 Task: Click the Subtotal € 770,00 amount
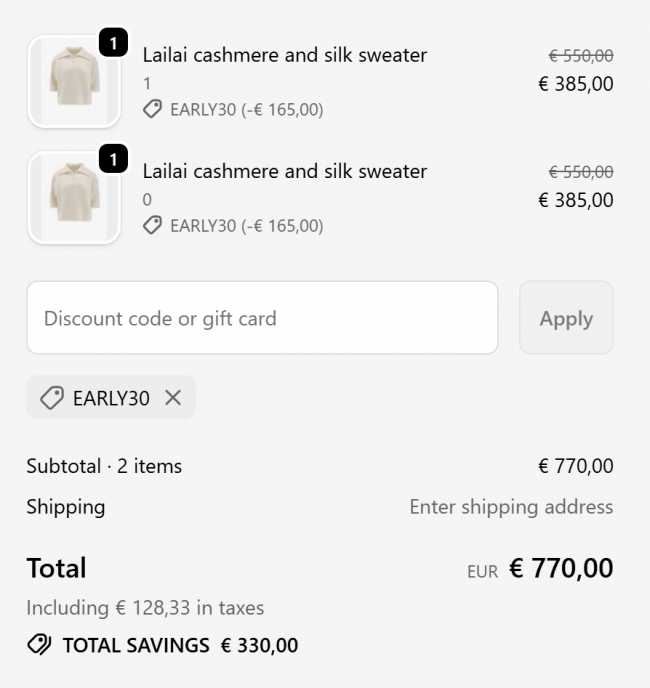point(575,466)
